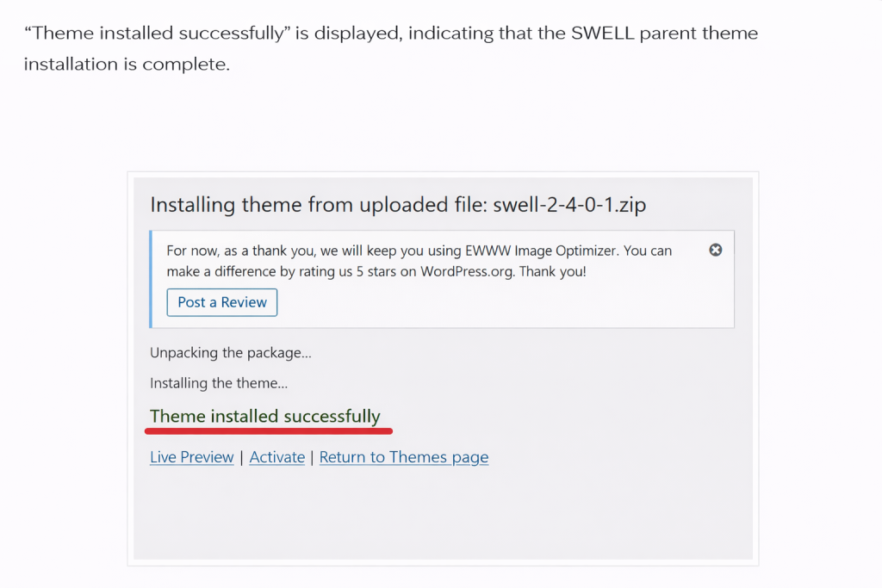Viewport: 882px width, 588px height.
Task: Activate the newly installed SWELL theme
Action: pyautogui.click(x=276, y=457)
